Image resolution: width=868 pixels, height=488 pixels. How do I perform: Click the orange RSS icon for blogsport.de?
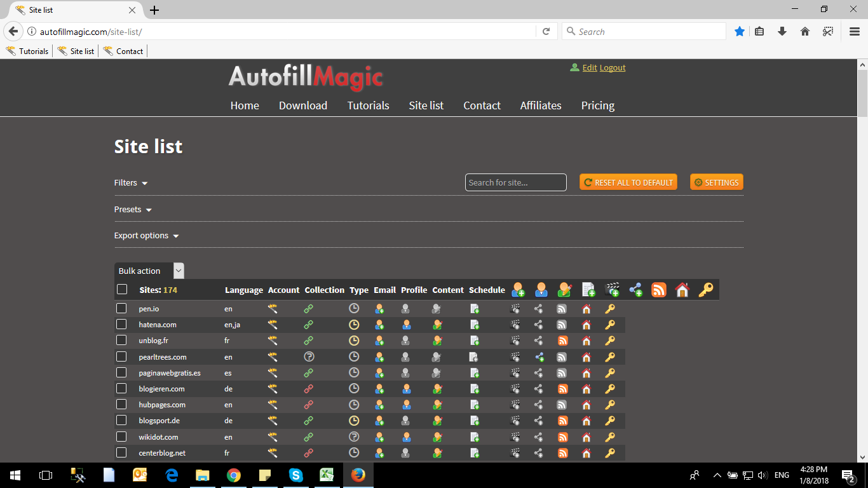point(562,421)
